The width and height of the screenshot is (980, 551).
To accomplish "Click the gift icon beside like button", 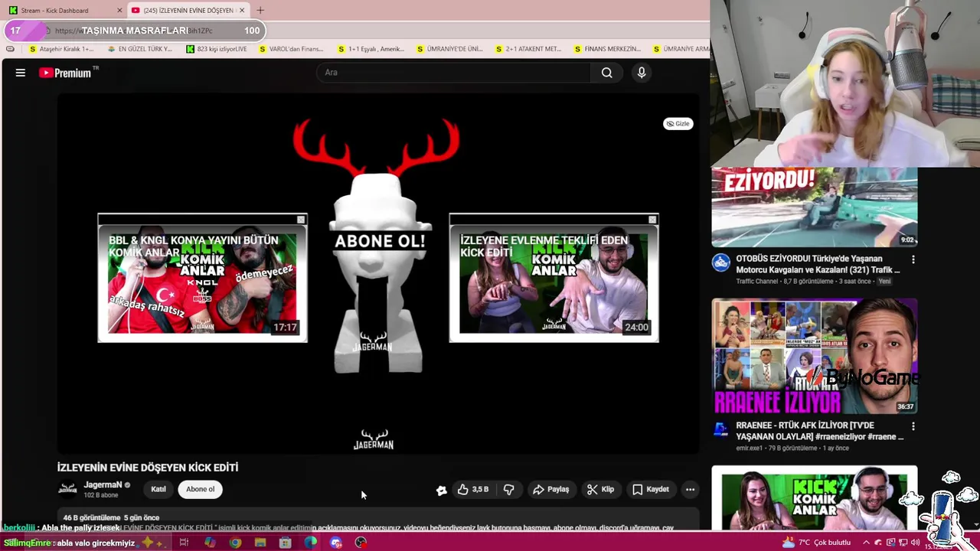I will (441, 490).
